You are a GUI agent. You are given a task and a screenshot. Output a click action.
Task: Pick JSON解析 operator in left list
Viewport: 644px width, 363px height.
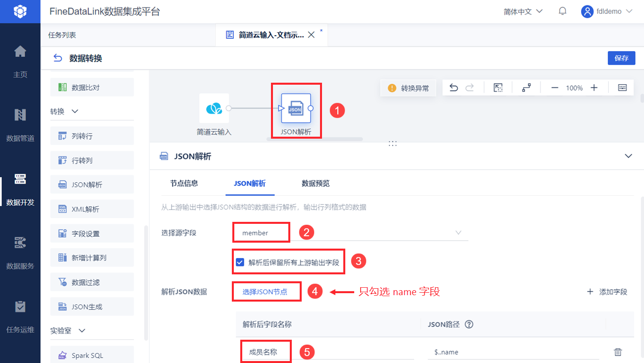pos(92,185)
